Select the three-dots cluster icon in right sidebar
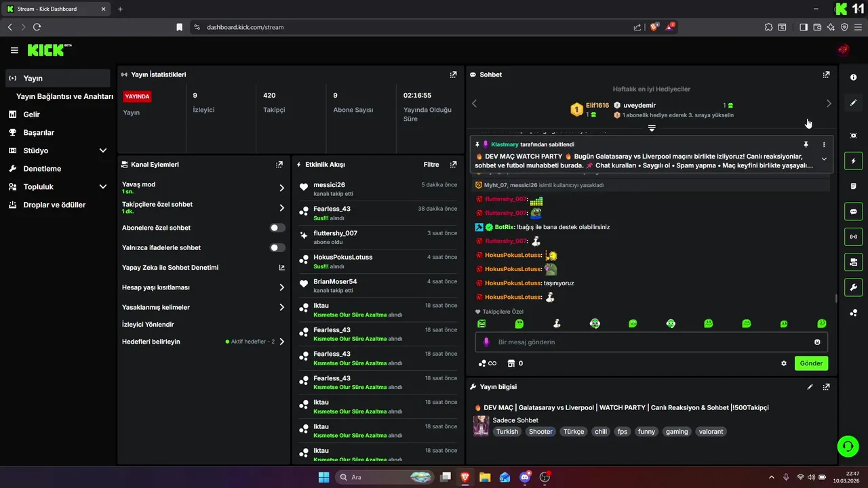 tap(853, 312)
